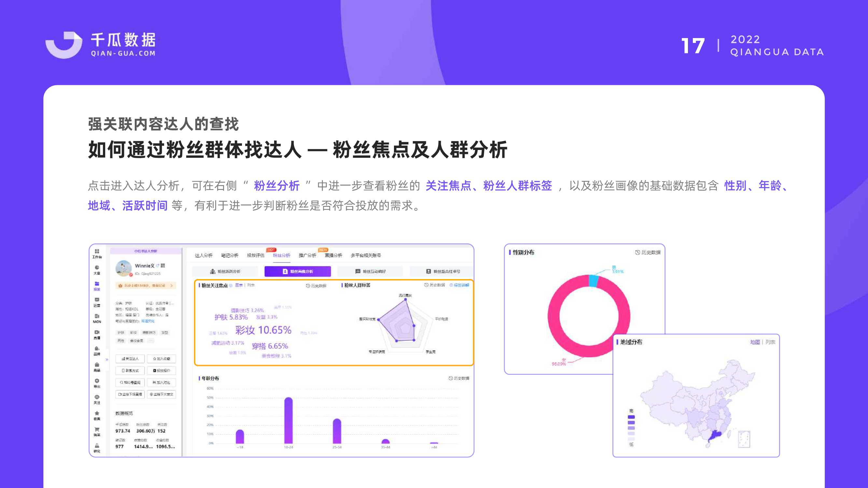Open the orange 历史上榜 record banner
868x488 pixels.
point(146,286)
